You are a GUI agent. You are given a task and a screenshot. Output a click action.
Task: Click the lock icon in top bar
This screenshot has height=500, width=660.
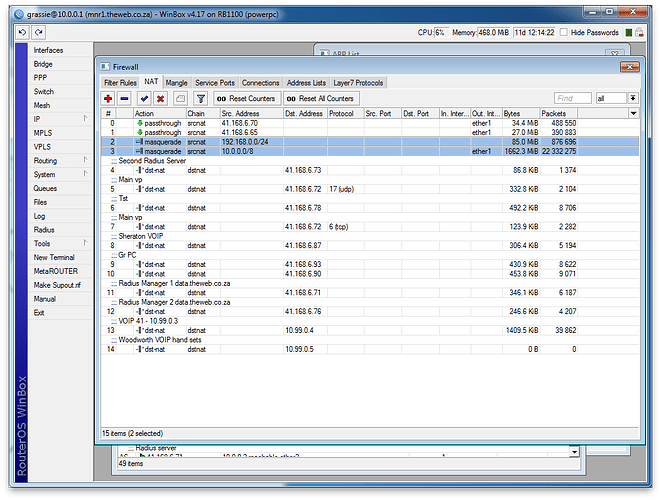[x=639, y=32]
